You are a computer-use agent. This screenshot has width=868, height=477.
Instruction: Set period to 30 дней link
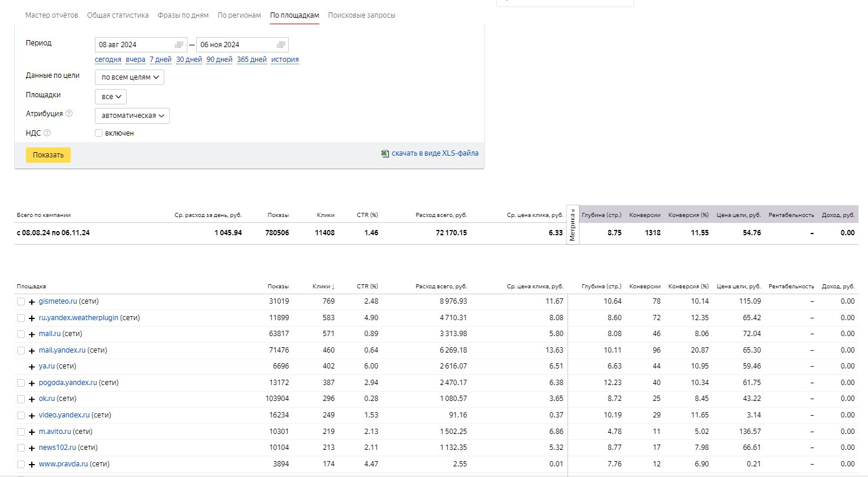(189, 60)
